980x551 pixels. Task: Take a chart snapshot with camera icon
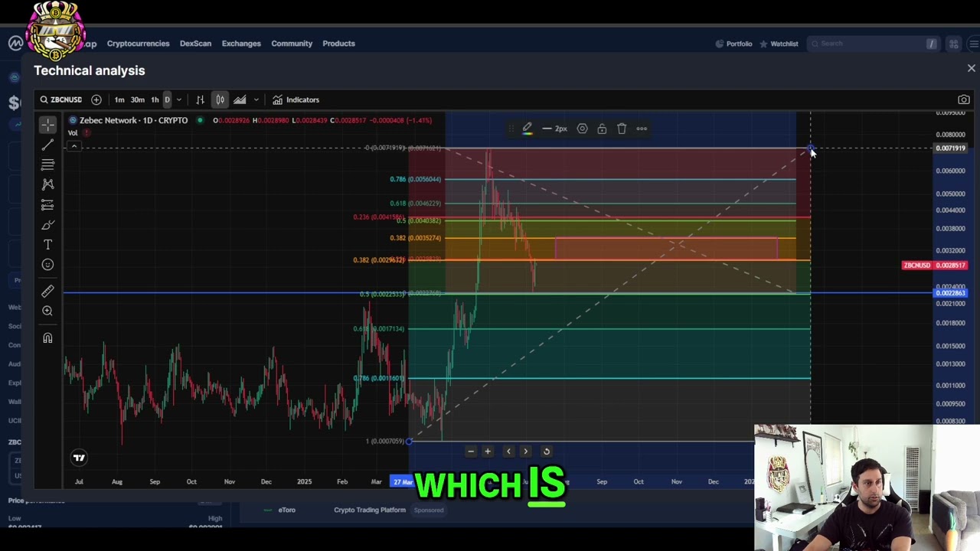point(964,99)
